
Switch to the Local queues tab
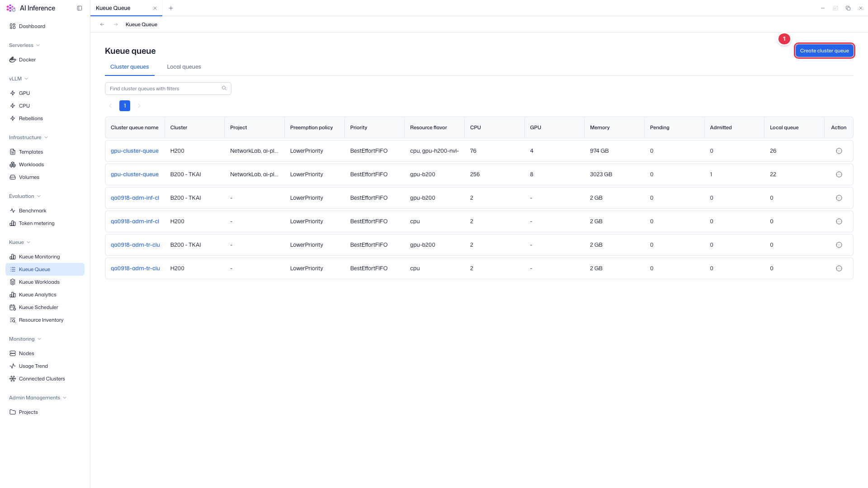[x=184, y=67]
